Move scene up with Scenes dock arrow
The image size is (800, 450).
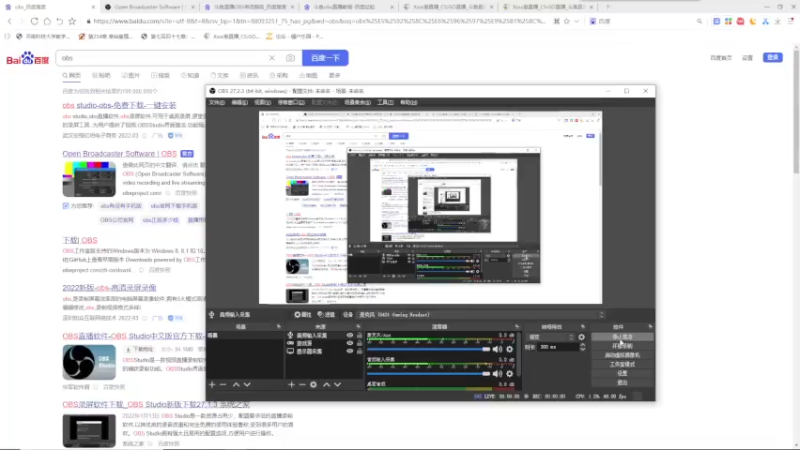pos(236,384)
